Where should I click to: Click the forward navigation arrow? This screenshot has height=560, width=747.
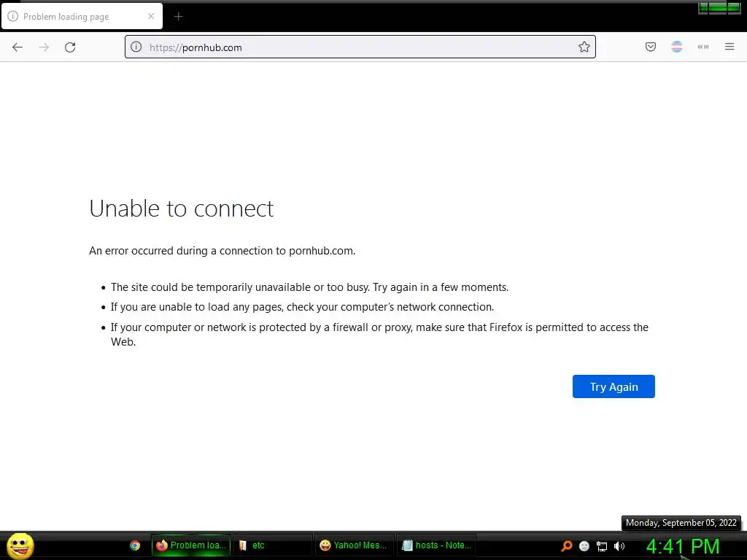click(x=44, y=47)
